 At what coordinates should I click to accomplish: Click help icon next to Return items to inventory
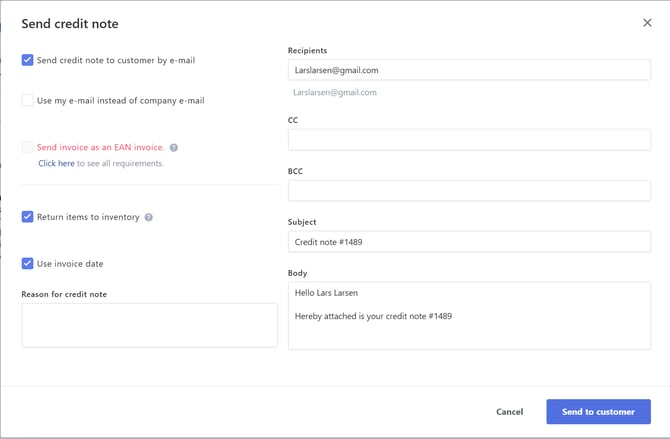(149, 217)
